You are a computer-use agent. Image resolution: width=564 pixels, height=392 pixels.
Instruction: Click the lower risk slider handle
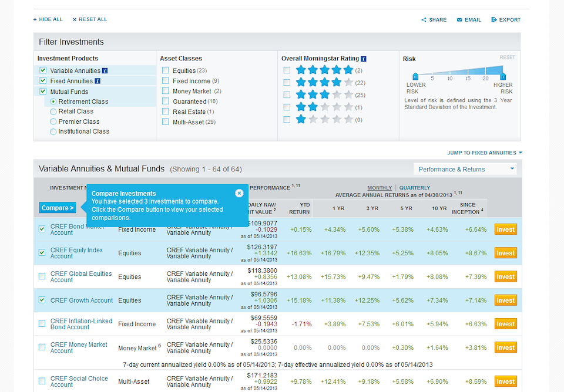[x=415, y=76]
